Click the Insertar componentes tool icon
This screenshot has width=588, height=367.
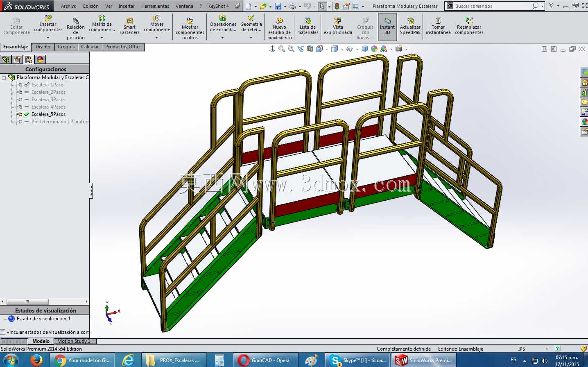(48, 18)
